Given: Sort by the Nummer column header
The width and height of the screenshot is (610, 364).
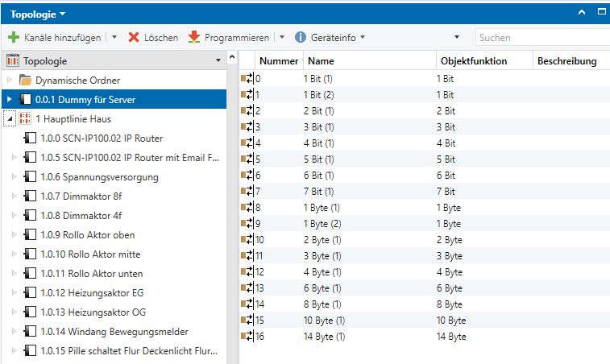Looking at the screenshot, I should coord(278,61).
